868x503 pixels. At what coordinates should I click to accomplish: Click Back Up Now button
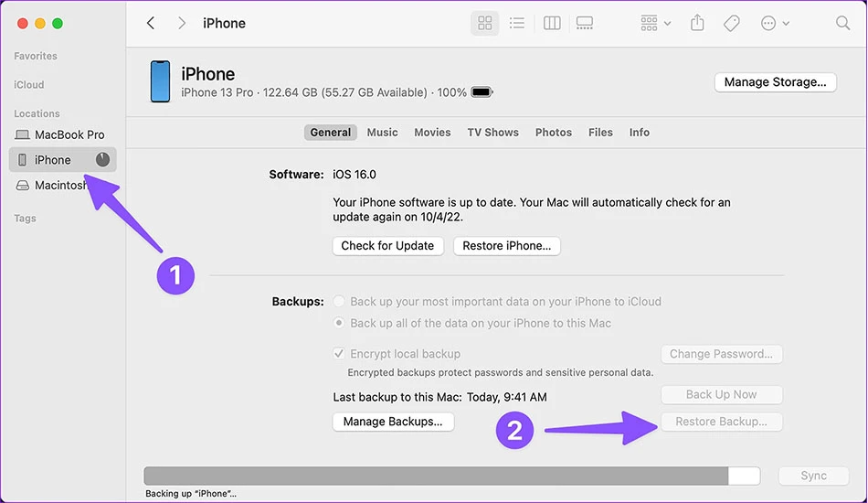[721, 394]
